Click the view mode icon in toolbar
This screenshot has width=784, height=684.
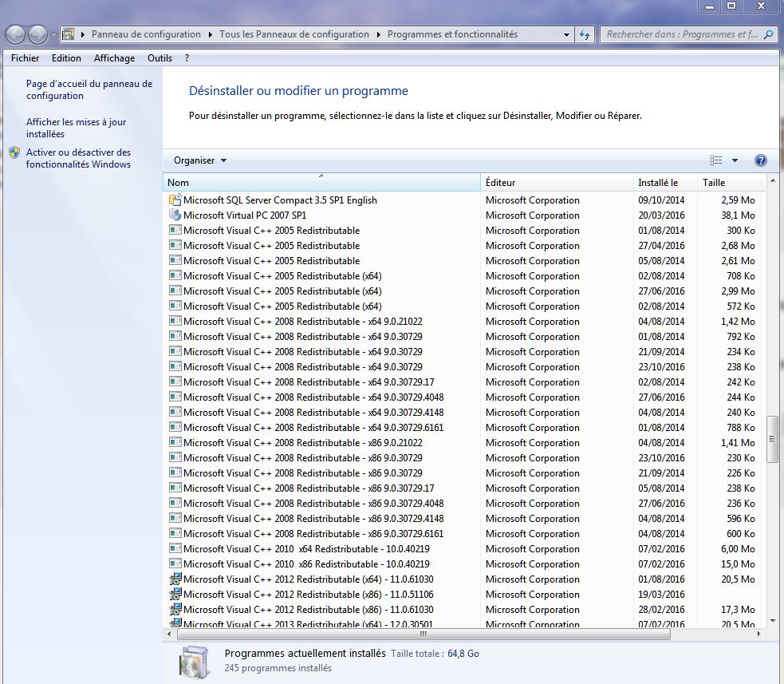click(x=715, y=160)
